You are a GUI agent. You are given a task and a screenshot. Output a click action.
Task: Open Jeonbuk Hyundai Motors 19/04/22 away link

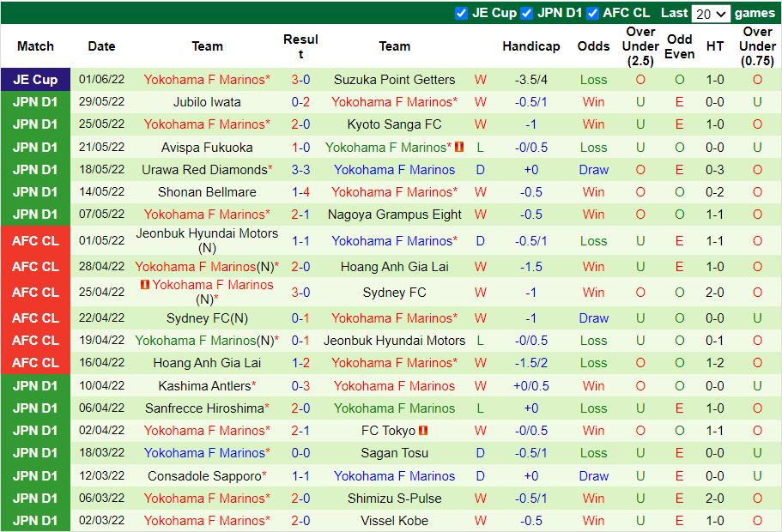coord(395,341)
